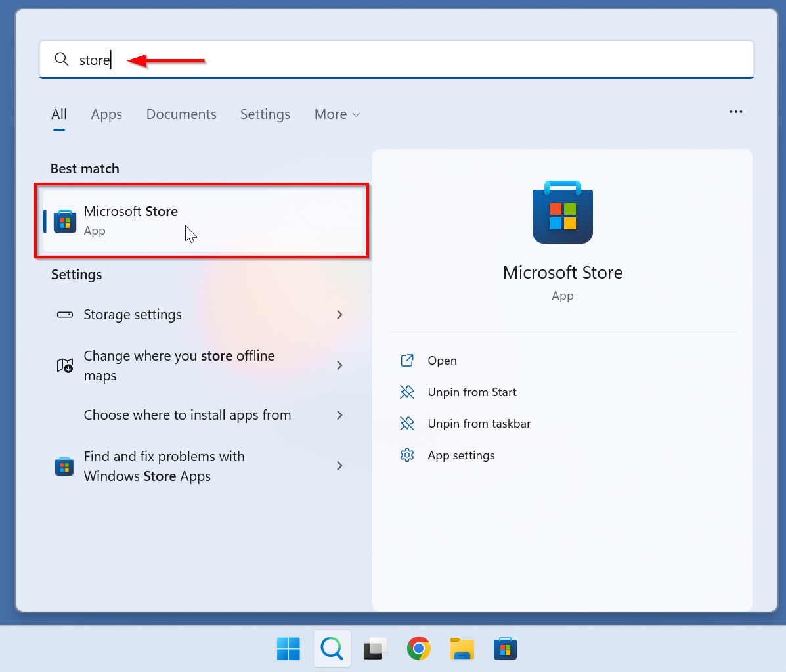
Task: Click the 'Best match' heading
Action: (x=85, y=169)
